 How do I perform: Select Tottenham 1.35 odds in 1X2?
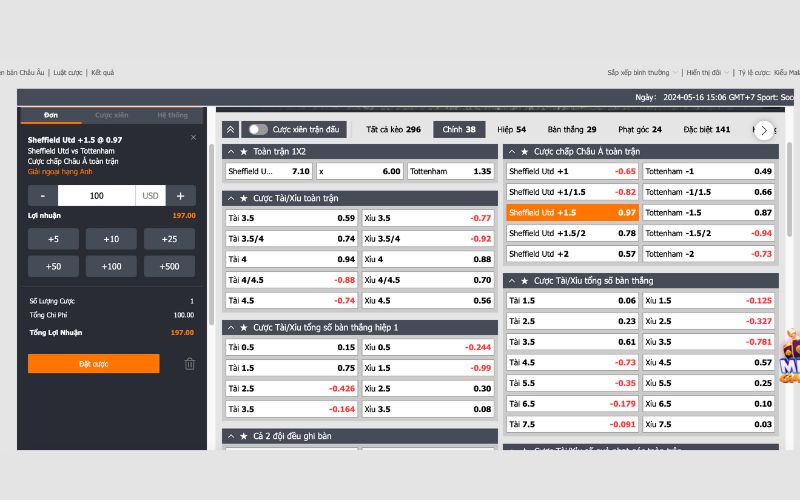(x=451, y=171)
